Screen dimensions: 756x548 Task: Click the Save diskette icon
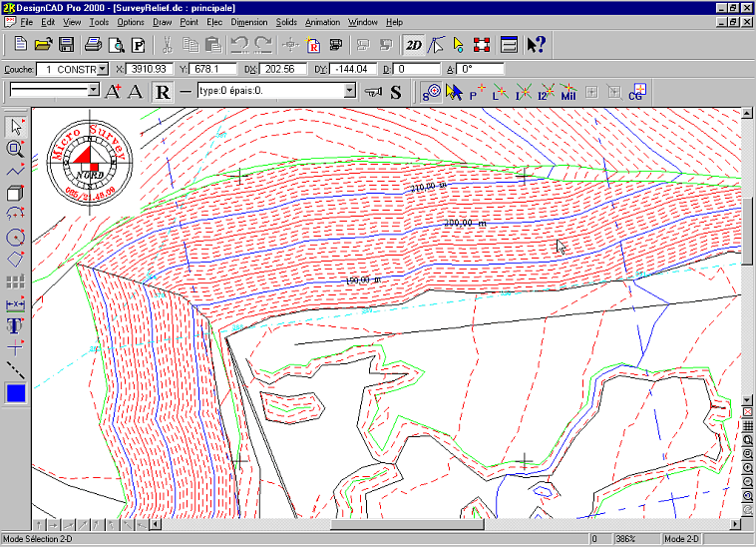pos(67,44)
